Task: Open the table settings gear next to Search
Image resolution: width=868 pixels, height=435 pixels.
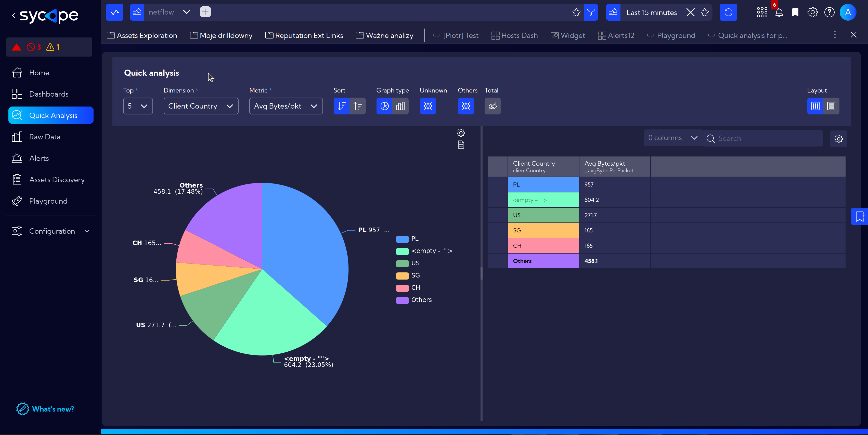Action: click(x=839, y=138)
